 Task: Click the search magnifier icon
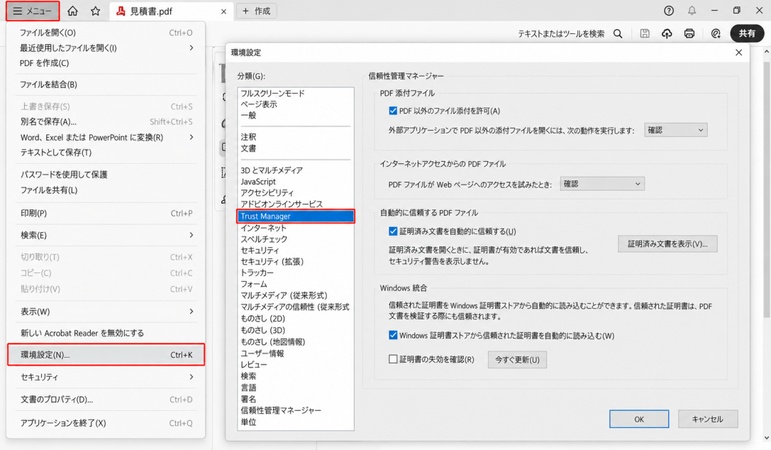618,33
